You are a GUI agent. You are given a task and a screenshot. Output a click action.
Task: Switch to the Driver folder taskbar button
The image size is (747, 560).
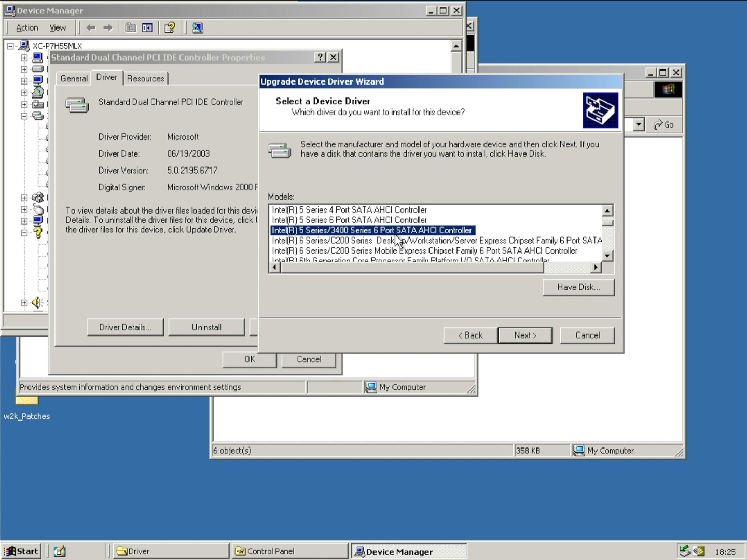tap(171, 551)
